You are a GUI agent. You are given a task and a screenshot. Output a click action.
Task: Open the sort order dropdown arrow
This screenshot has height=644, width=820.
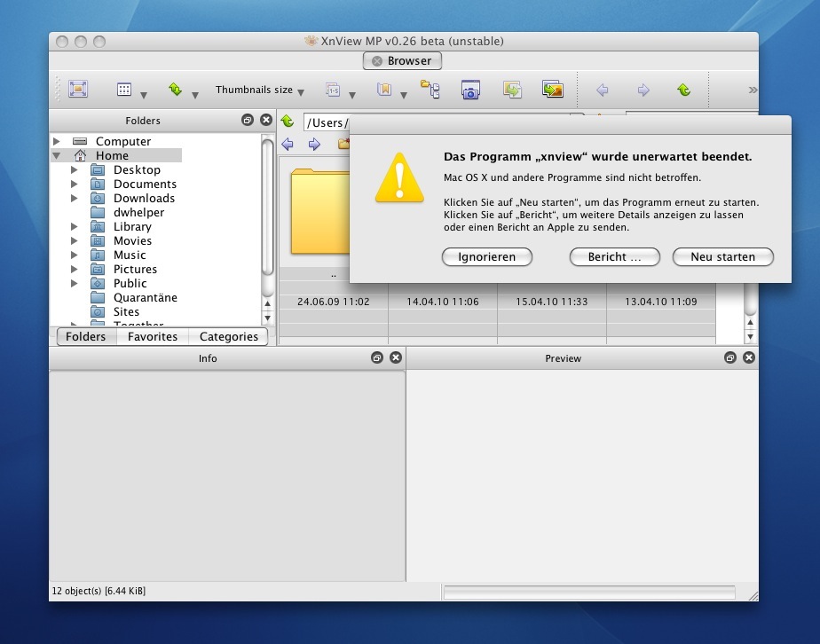[x=195, y=95]
